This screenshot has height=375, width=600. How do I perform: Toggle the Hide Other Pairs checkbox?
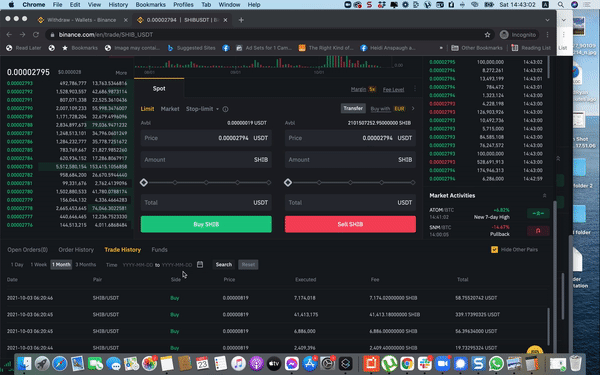click(494, 249)
